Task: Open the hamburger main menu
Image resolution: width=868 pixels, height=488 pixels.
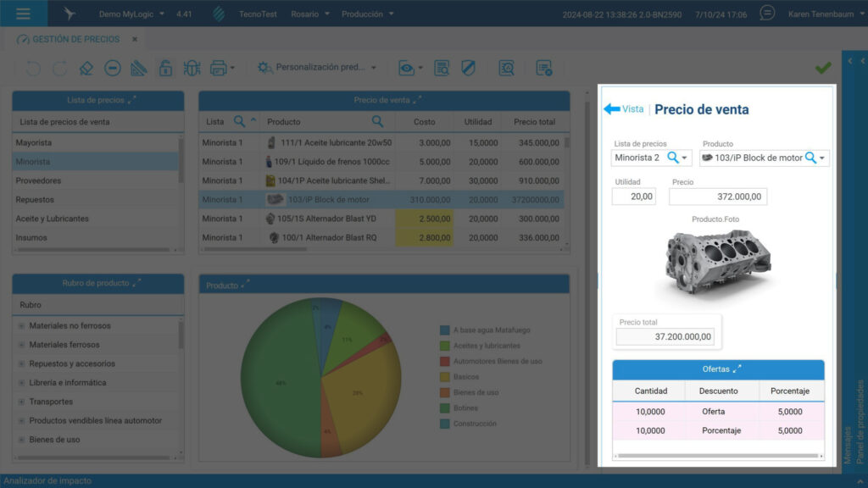Action: coord(23,14)
